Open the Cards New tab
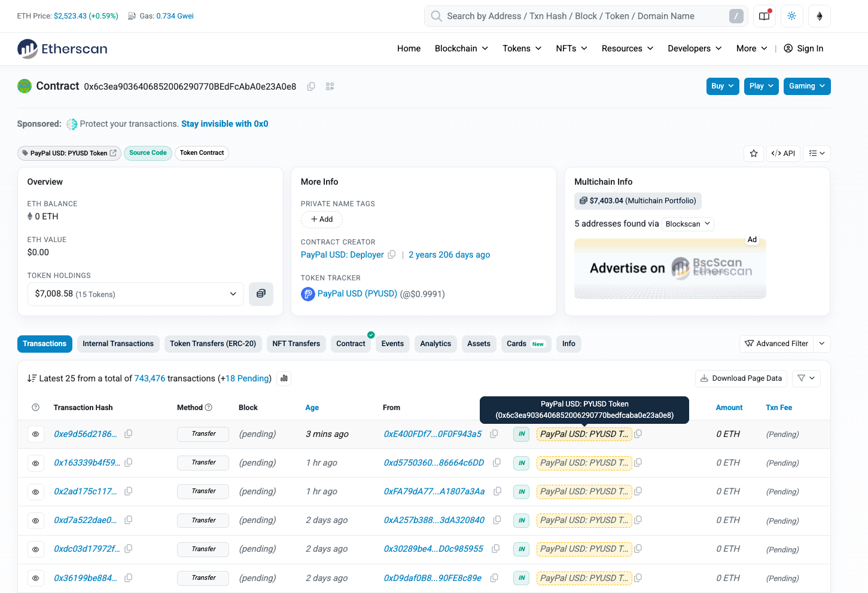Screen dimensions: 868x593 click(525, 344)
